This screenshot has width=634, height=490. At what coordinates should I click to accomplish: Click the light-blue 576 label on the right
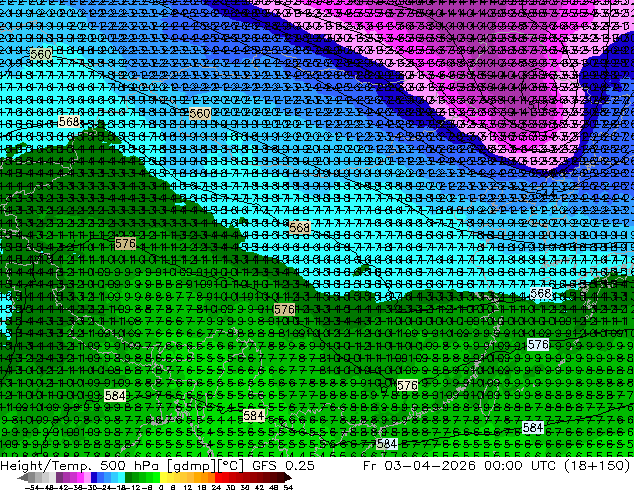(x=539, y=345)
